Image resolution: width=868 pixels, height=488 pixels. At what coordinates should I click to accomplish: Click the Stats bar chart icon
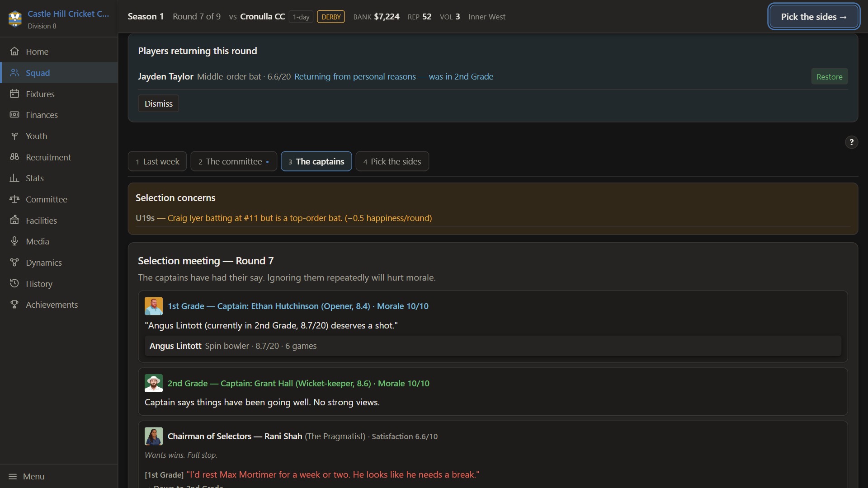point(14,178)
